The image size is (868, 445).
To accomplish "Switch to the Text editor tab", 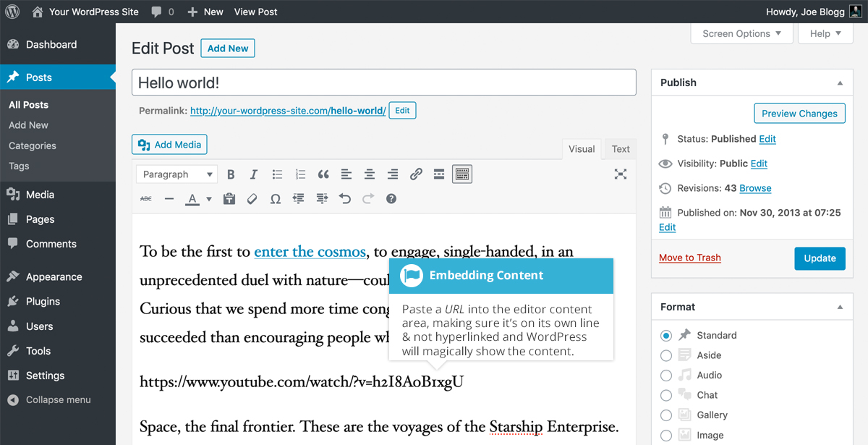I will [621, 149].
